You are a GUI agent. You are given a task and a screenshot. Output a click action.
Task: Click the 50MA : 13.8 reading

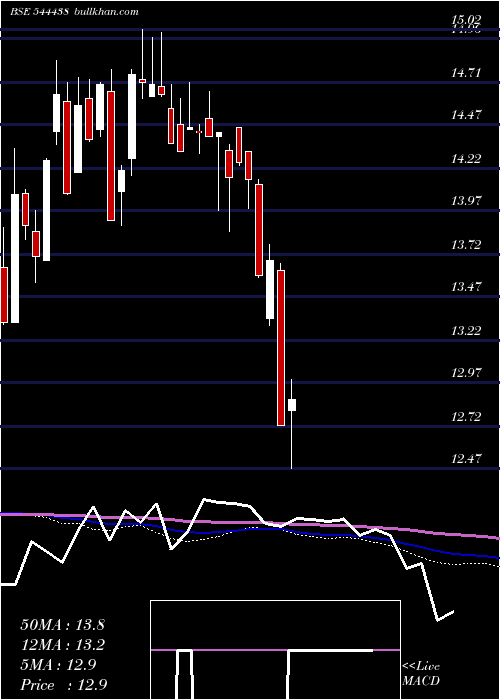click(x=62, y=625)
